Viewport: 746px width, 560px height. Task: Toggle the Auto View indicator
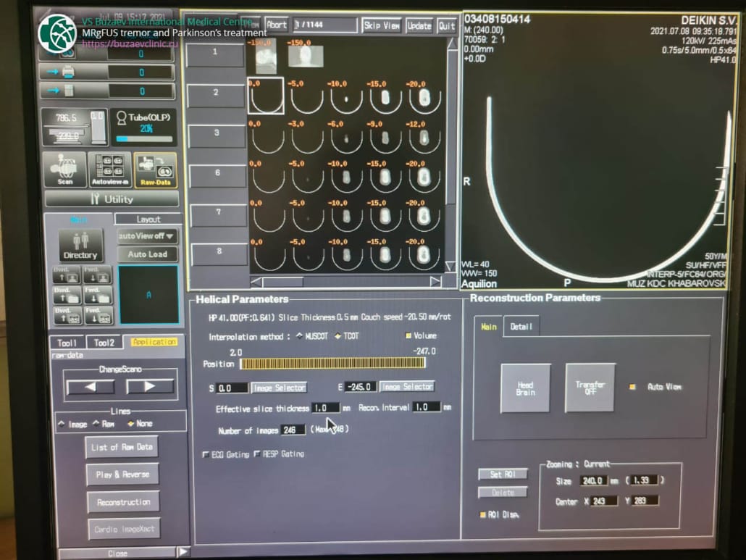(632, 387)
